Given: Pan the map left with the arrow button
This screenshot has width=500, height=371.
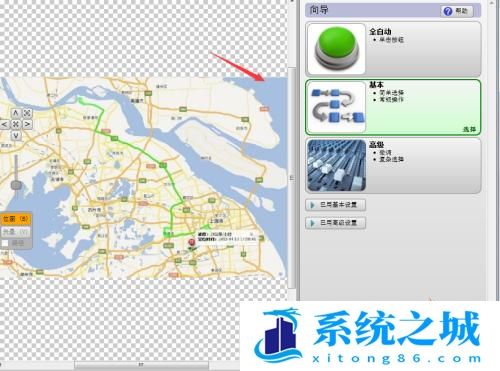Looking at the screenshot, I should click(5, 124).
